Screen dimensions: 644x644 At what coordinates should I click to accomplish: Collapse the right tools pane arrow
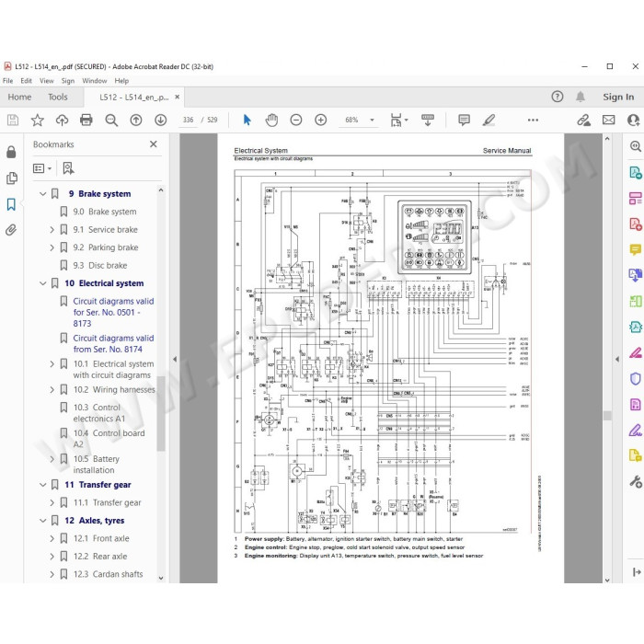pos(617,359)
